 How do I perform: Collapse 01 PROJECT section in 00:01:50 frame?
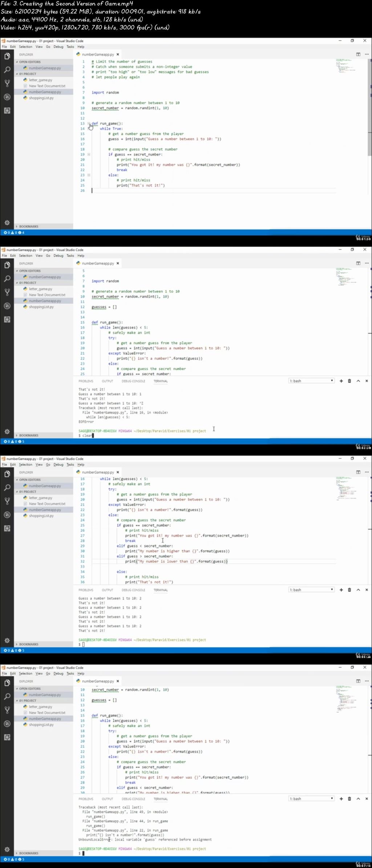(x=44, y=74)
